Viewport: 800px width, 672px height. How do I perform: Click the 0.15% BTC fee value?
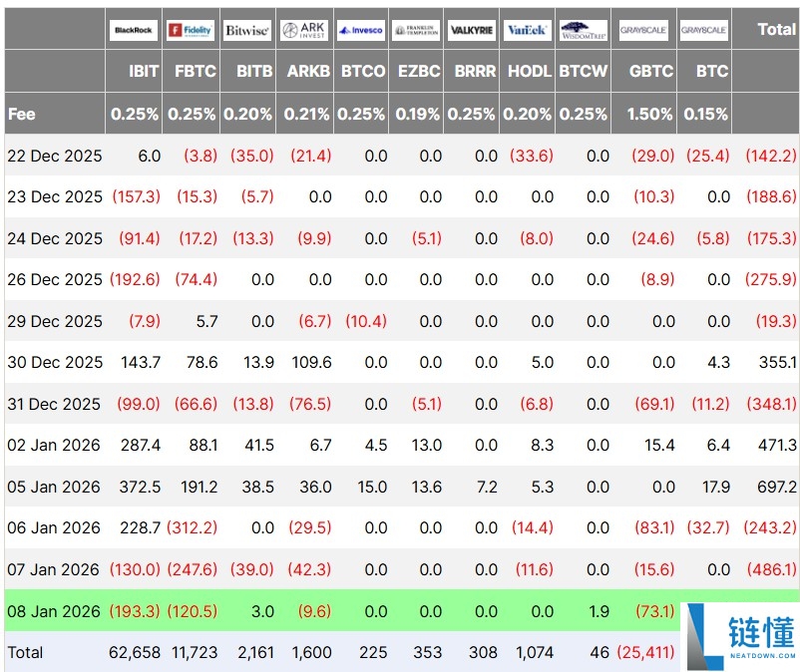[x=705, y=114]
